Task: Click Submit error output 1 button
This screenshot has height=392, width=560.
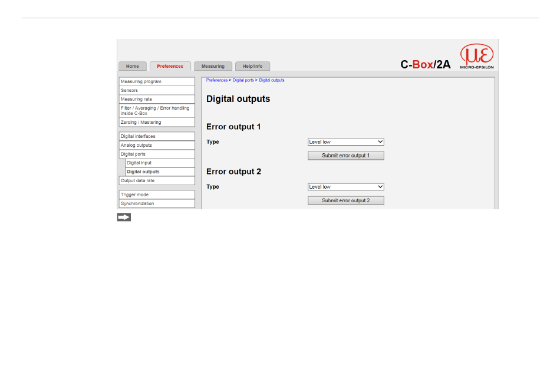Action: (x=345, y=155)
